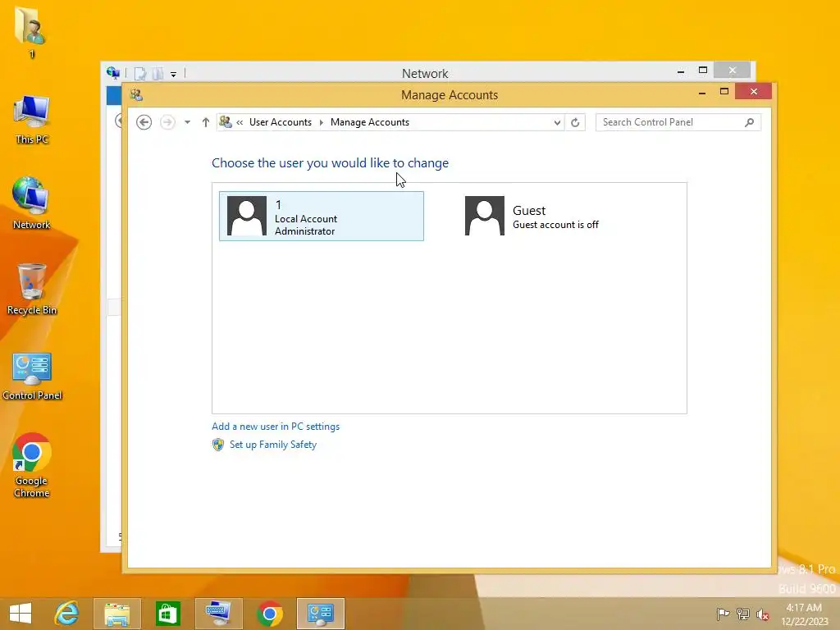Select the account named 1 Administrator
The height and width of the screenshot is (630, 840).
[x=322, y=216]
